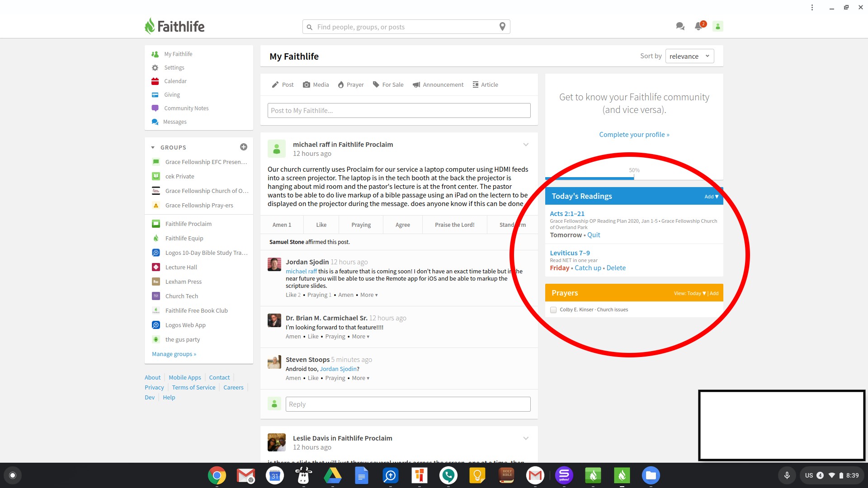Open the Sort by relevance dropdown

pos(690,56)
